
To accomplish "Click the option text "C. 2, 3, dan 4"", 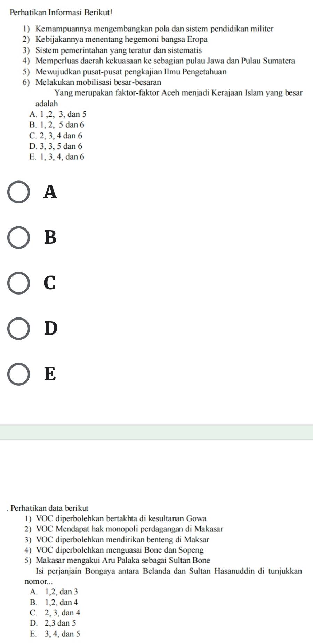I will (55, 613).
